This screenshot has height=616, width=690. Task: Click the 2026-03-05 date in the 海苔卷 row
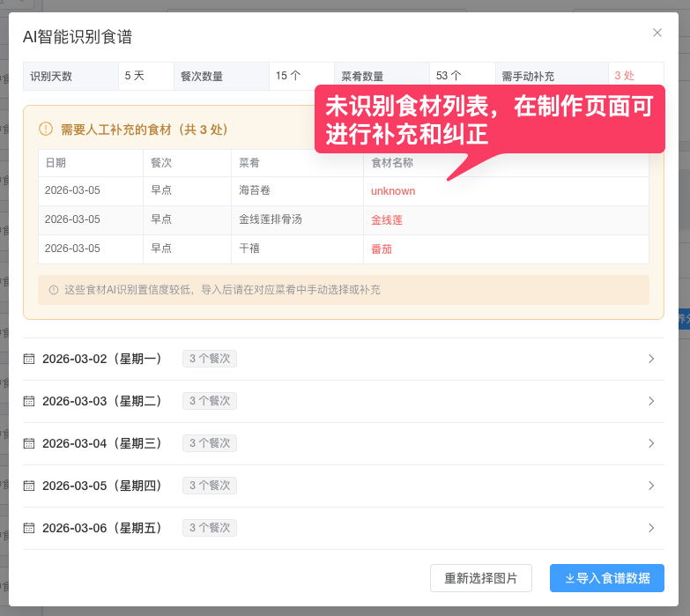(72, 190)
